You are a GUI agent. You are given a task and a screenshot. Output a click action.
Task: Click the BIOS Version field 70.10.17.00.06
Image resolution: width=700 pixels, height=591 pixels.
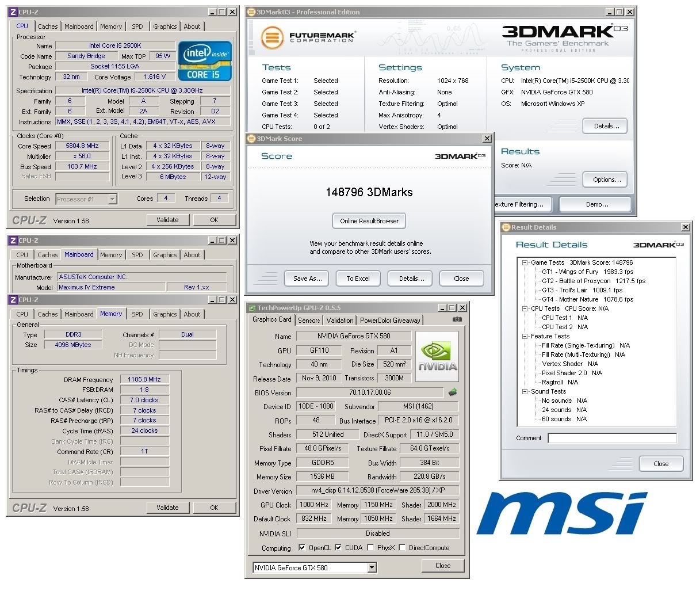370,392
